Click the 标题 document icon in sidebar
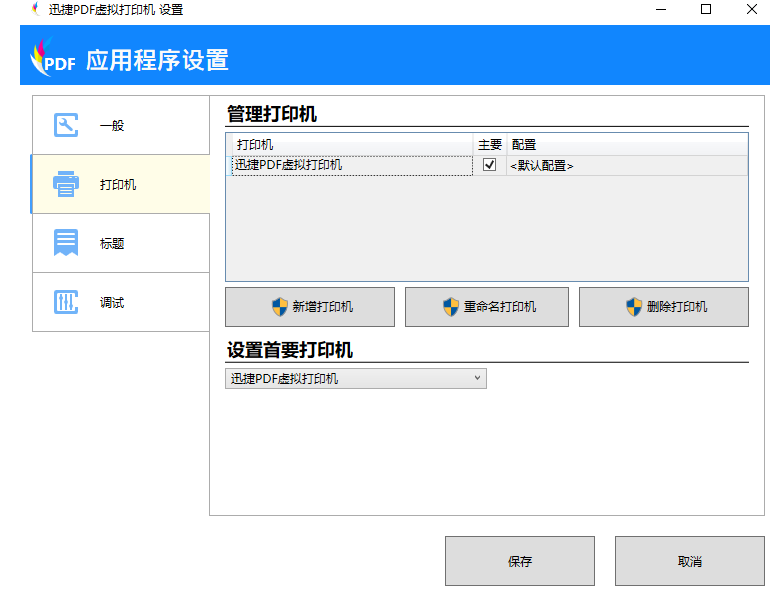770x592 pixels. (66, 242)
